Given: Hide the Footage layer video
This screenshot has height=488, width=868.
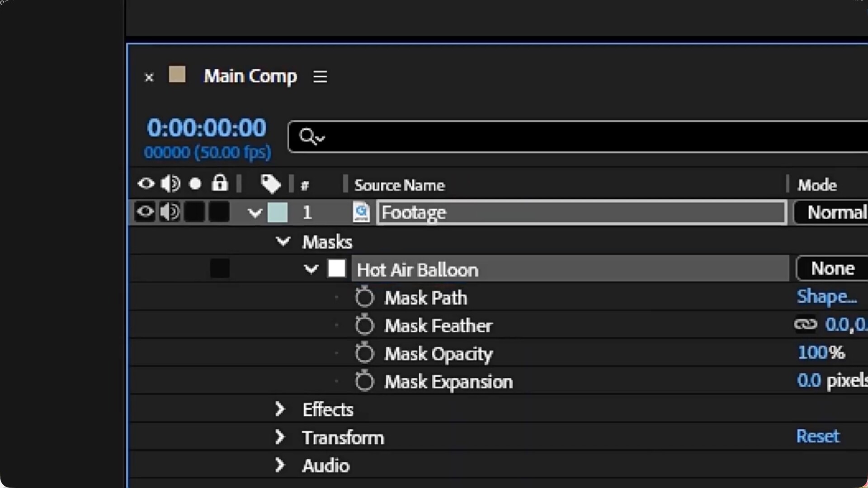Looking at the screenshot, I should [145, 212].
